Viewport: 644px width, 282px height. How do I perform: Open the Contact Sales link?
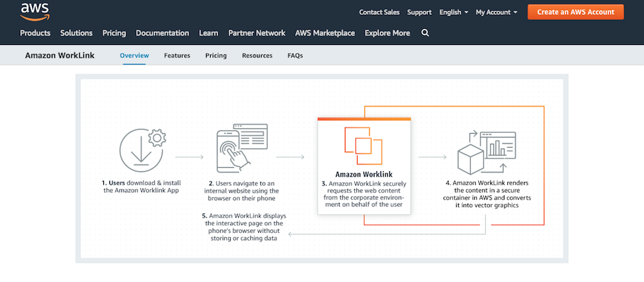379,12
